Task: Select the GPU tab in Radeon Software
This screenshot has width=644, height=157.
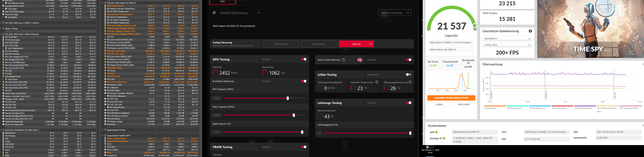Action: [x=222, y=2]
